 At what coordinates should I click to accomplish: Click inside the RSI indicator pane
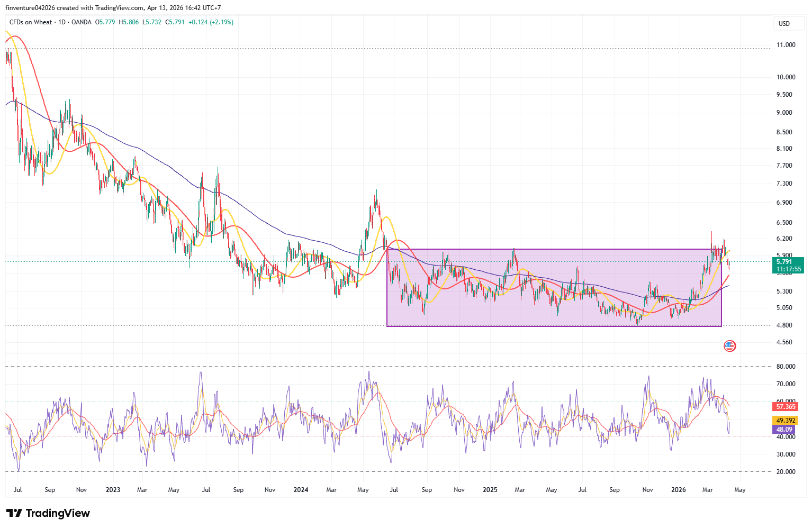[x=371, y=418]
